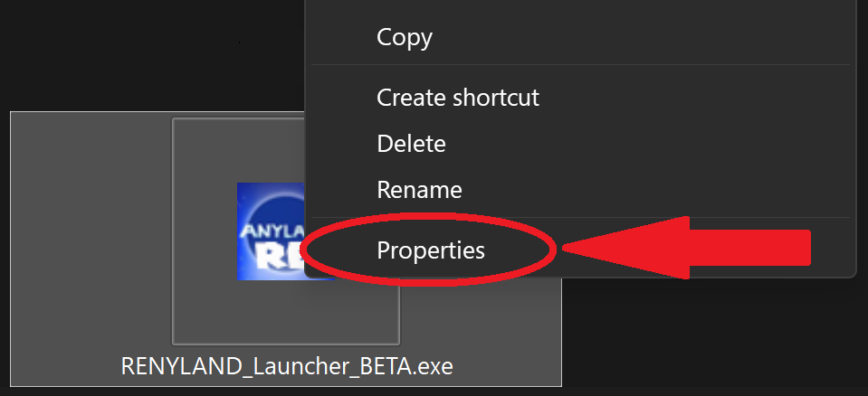The image size is (868, 396).
Task: Click the separator line below Copy
Action: click(580, 65)
